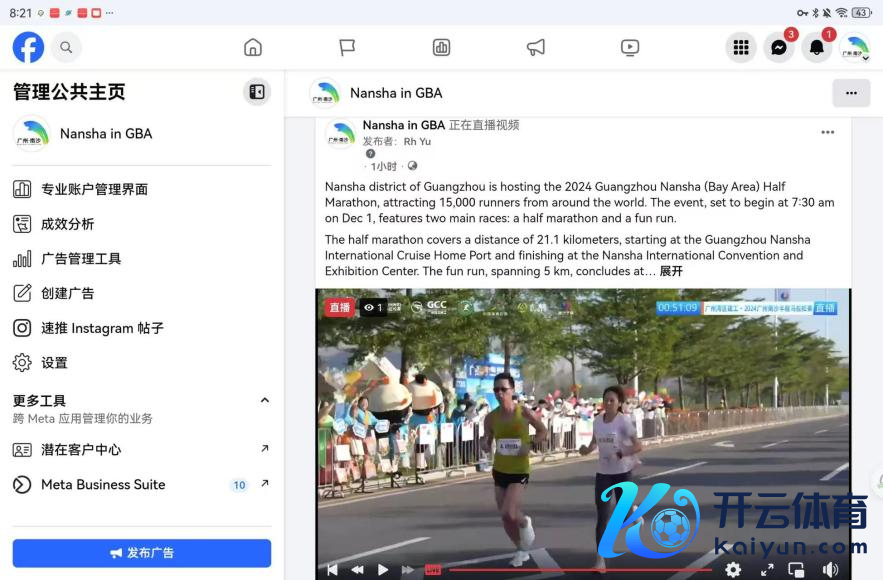Viewport: 883px width, 580px height.
Task: Expand the post text with 展开
Action: 671,271
